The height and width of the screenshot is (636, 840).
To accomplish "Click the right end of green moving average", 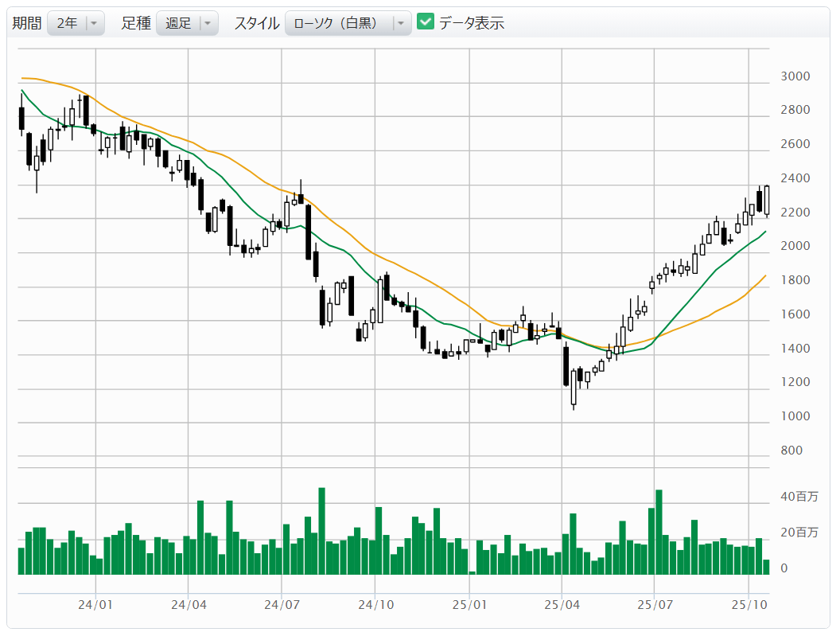I will click(x=765, y=232).
